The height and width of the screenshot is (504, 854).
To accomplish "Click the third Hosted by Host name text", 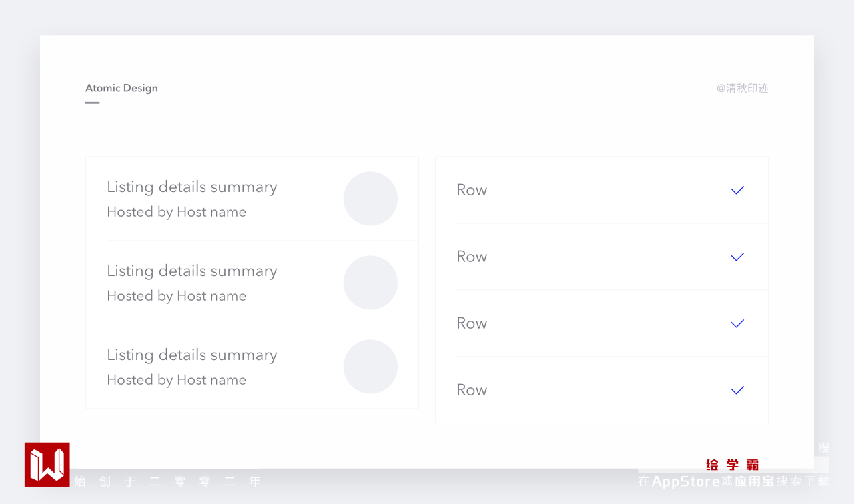I will pos(177,380).
